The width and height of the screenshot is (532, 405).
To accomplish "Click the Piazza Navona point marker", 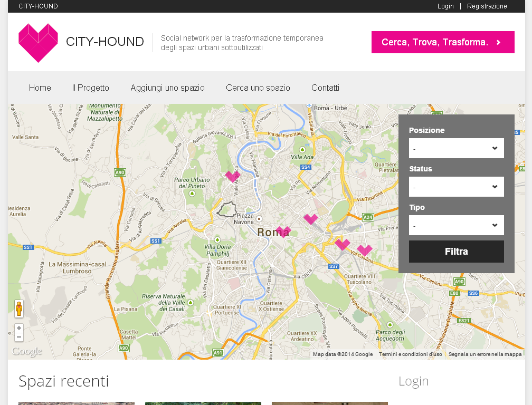I will coord(259,219).
